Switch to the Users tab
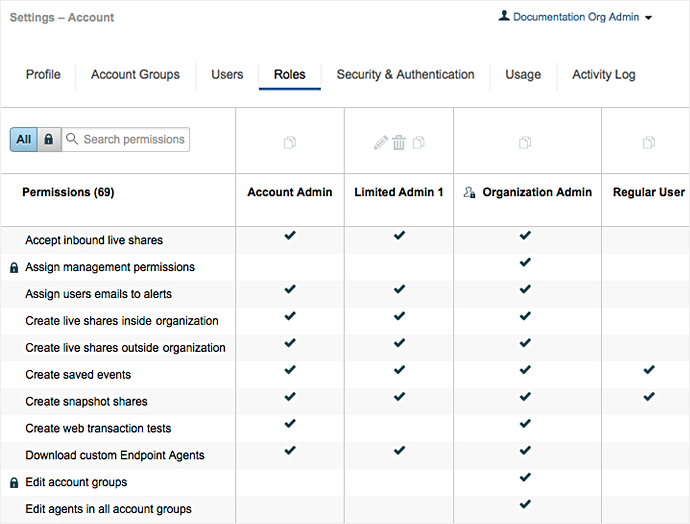Viewport: 690px width, 524px height. tap(227, 75)
